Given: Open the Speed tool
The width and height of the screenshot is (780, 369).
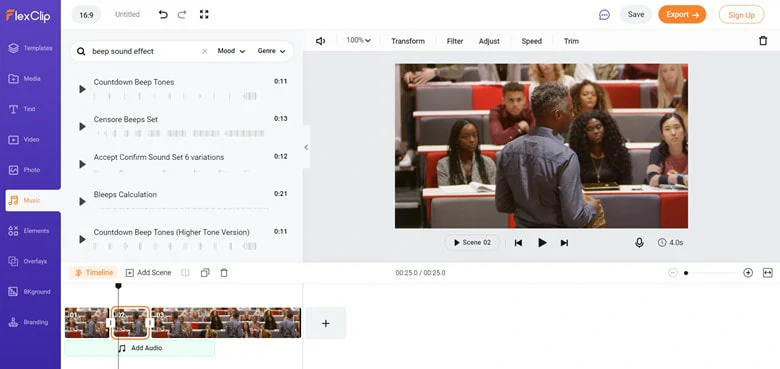Looking at the screenshot, I should coord(531,41).
